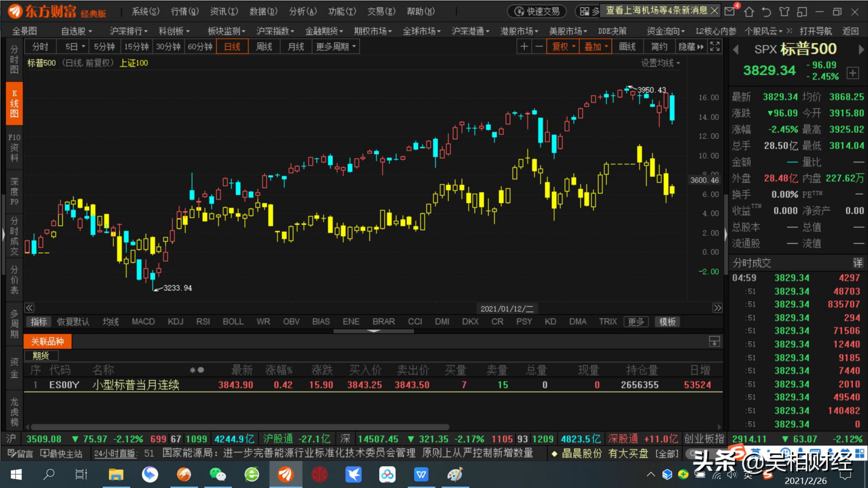Click the horizontal scrollbar under the futures table

tap(240, 427)
